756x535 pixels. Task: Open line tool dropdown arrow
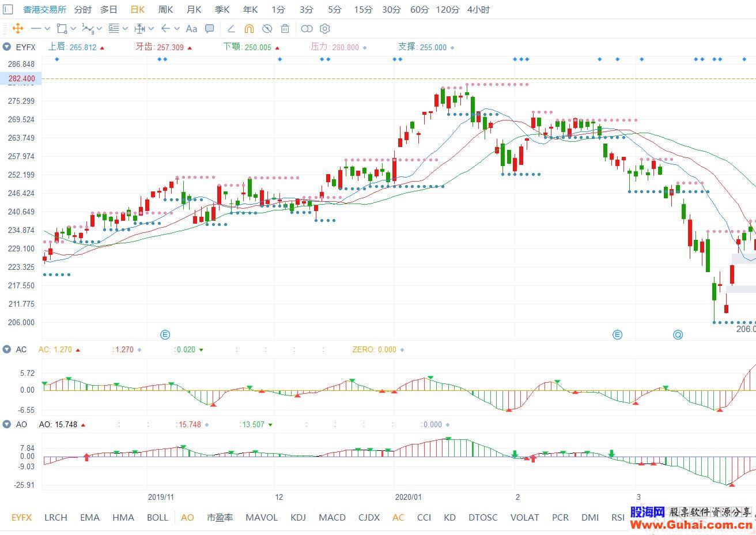coord(47,28)
